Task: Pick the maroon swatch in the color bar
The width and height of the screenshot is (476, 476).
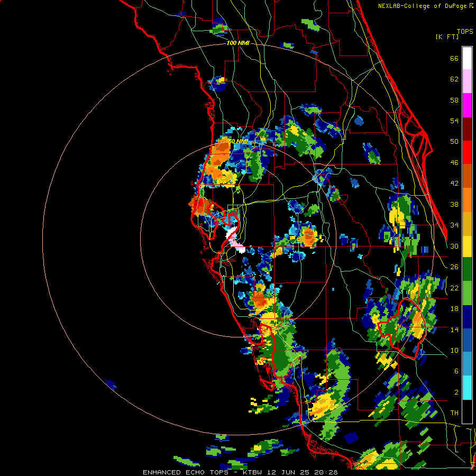Action: click(x=467, y=129)
